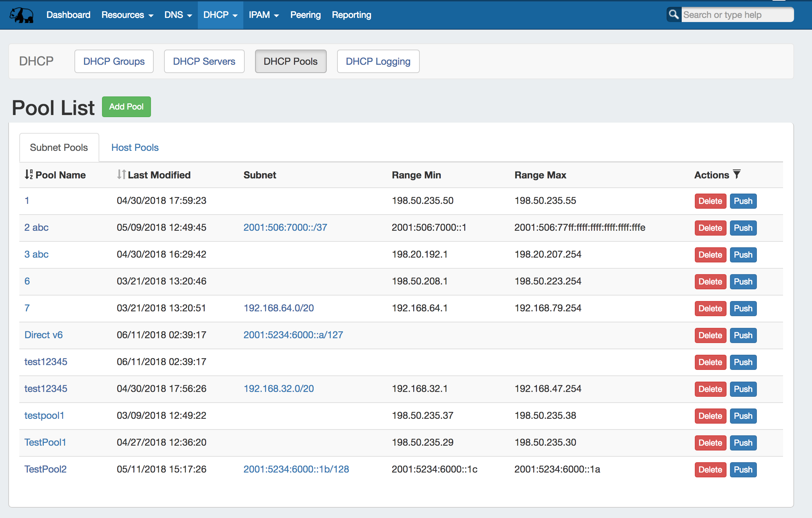Open the DNS dropdown menu
Screen dimensions: 812x518
(x=178, y=15)
